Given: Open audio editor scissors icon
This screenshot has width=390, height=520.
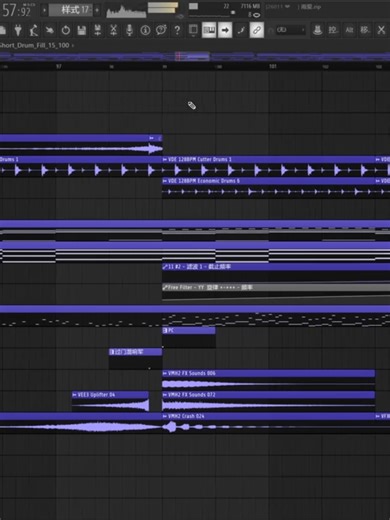Looking at the screenshot, I should pos(113,30).
